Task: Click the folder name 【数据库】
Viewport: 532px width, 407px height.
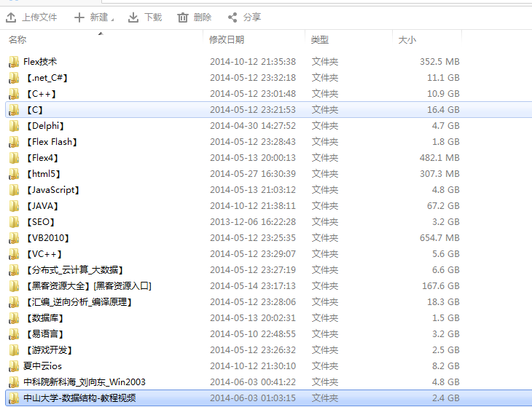Action: click(45, 318)
